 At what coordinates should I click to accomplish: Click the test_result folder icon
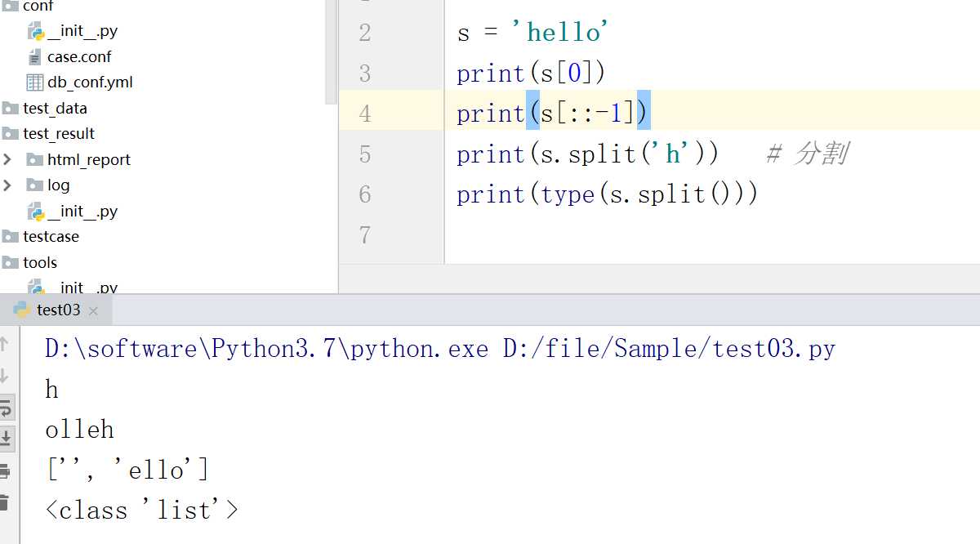[11, 134]
